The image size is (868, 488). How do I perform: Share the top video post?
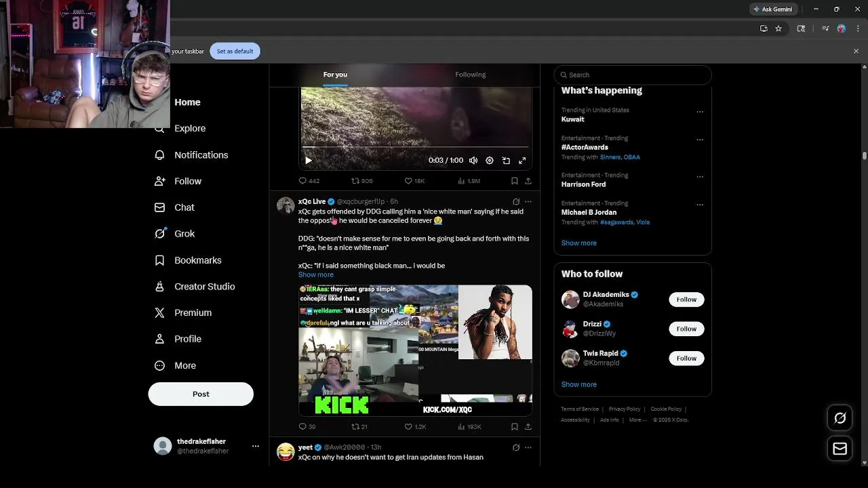point(528,181)
